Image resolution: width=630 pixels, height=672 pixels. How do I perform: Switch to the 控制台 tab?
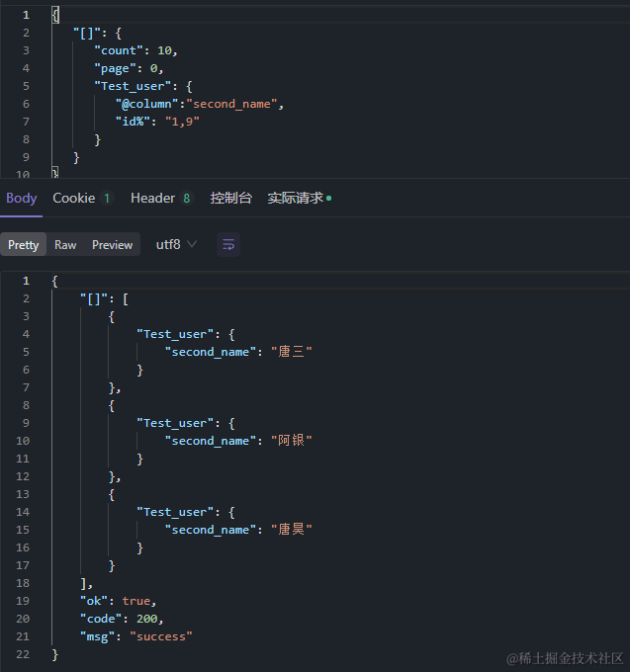[230, 198]
